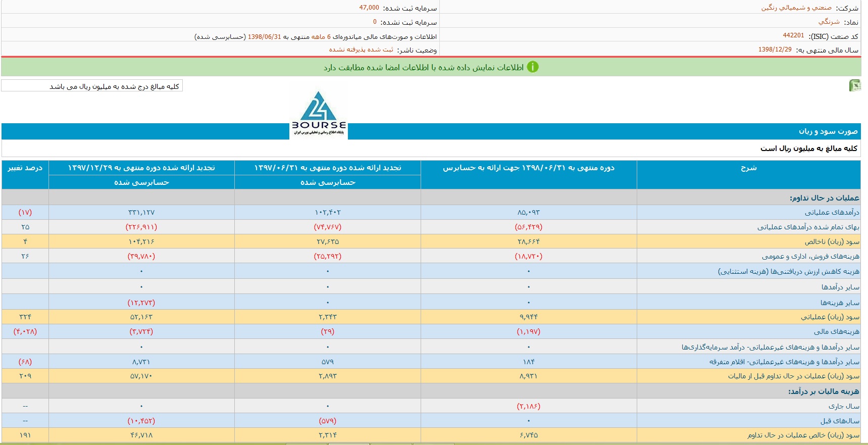Click row label 'سال جاری'
This screenshot has height=445, width=868.
click(844, 406)
